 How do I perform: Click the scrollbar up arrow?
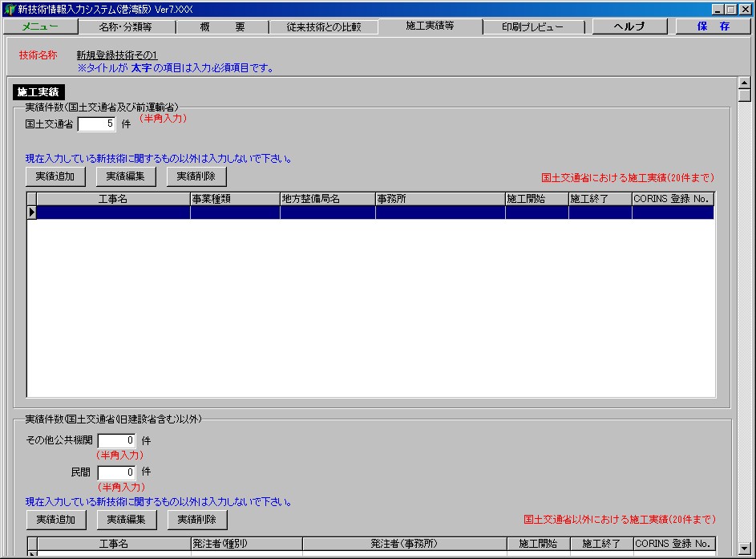(x=744, y=83)
